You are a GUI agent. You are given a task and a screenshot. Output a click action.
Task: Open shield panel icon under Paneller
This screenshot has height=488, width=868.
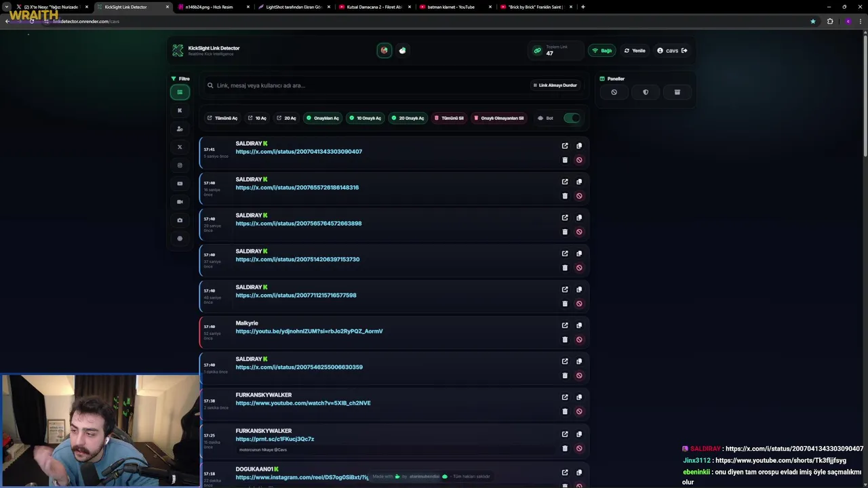click(646, 92)
